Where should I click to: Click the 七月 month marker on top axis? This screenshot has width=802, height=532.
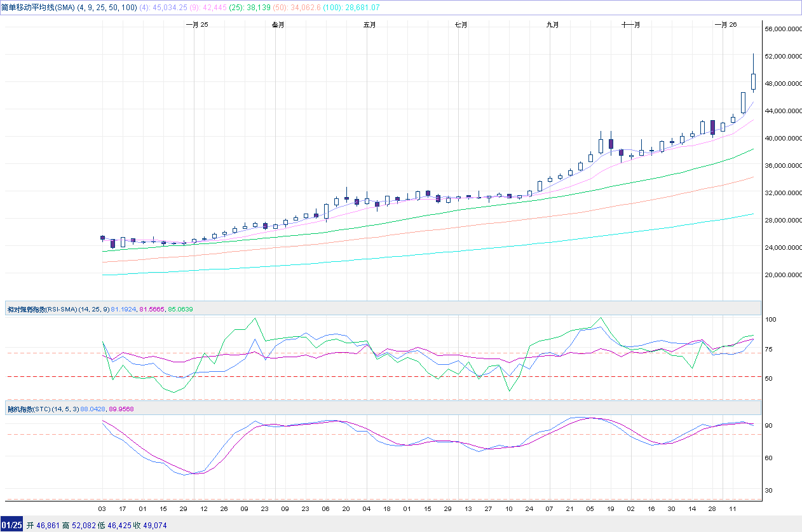[x=461, y=25]
